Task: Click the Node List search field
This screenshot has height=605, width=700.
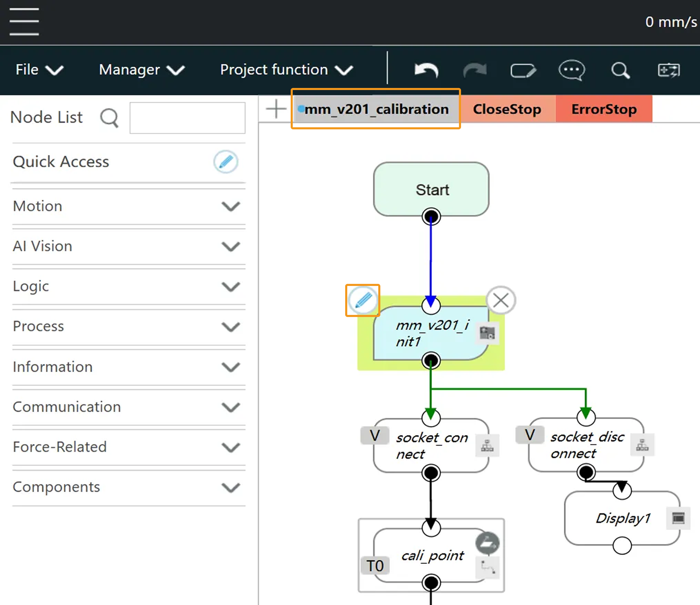Action: tap(187, 118)
